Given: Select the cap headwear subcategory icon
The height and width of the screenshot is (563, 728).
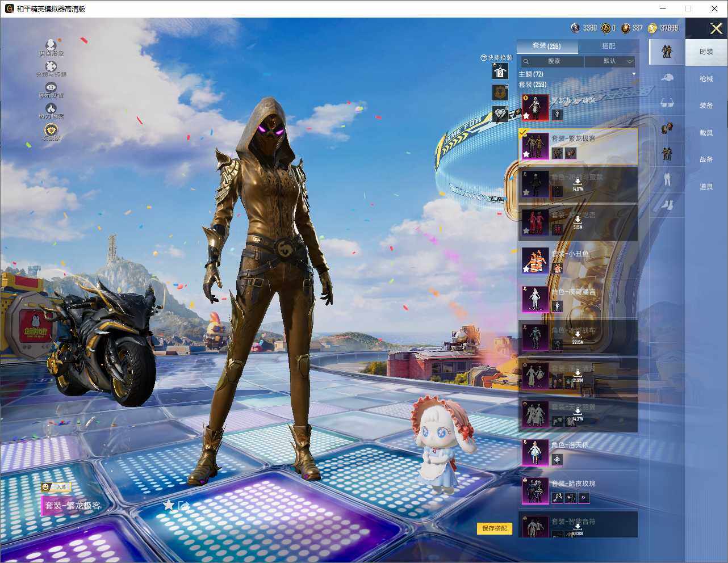Looking at the screenshot, I should pos(667,77).
